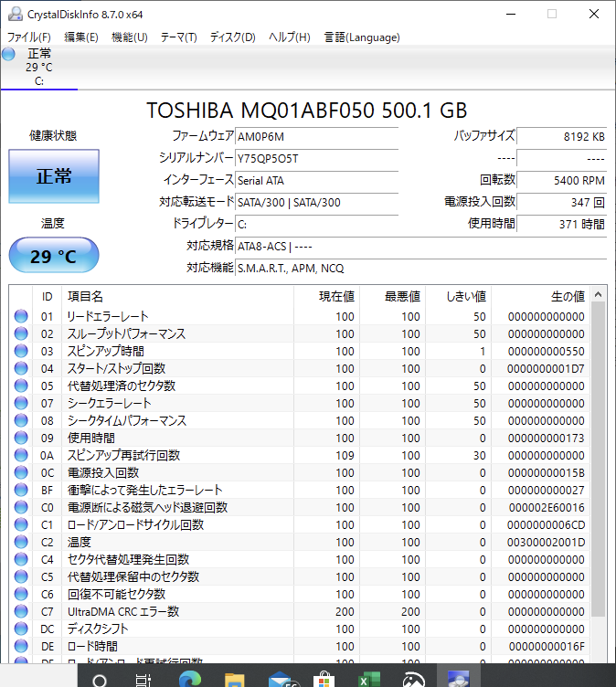616x687 pixels.
Task: Click the firmware field AM0P6M
Action: [316, 137]
